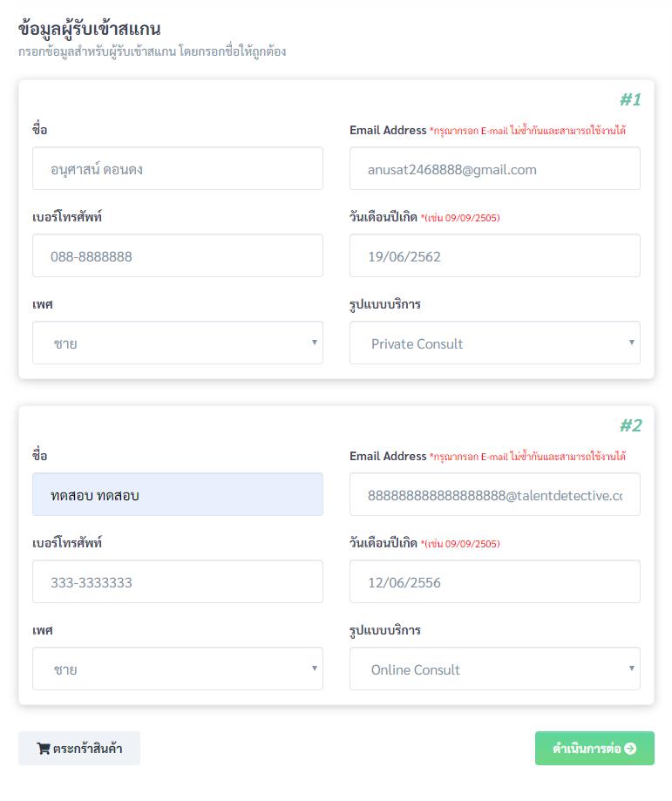Click the anusat2468888@gmail.com email field

coord(495,168)
